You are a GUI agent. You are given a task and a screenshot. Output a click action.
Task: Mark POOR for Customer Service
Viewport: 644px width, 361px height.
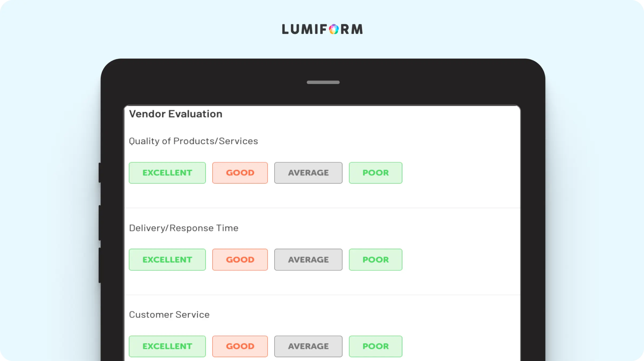(x=375, y=346)
